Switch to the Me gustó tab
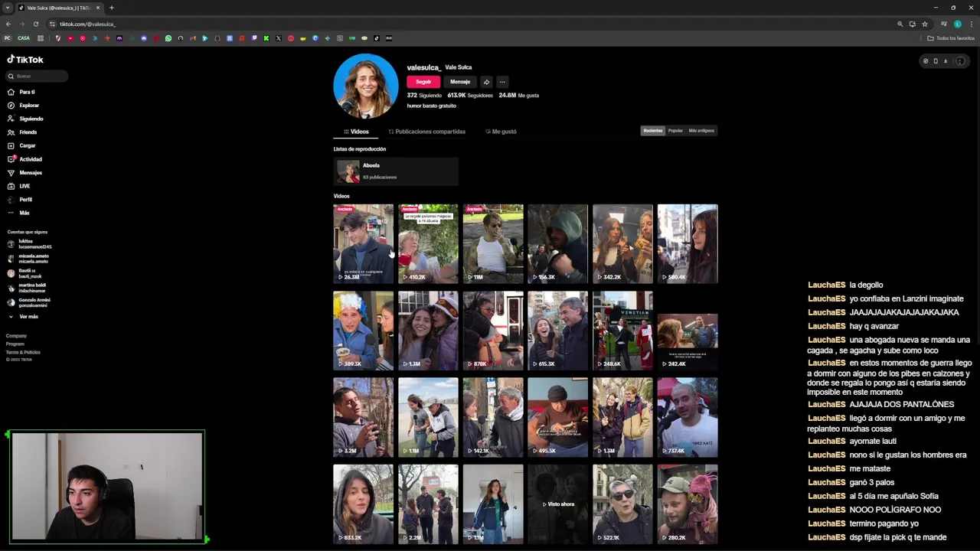 click(501, 132)
